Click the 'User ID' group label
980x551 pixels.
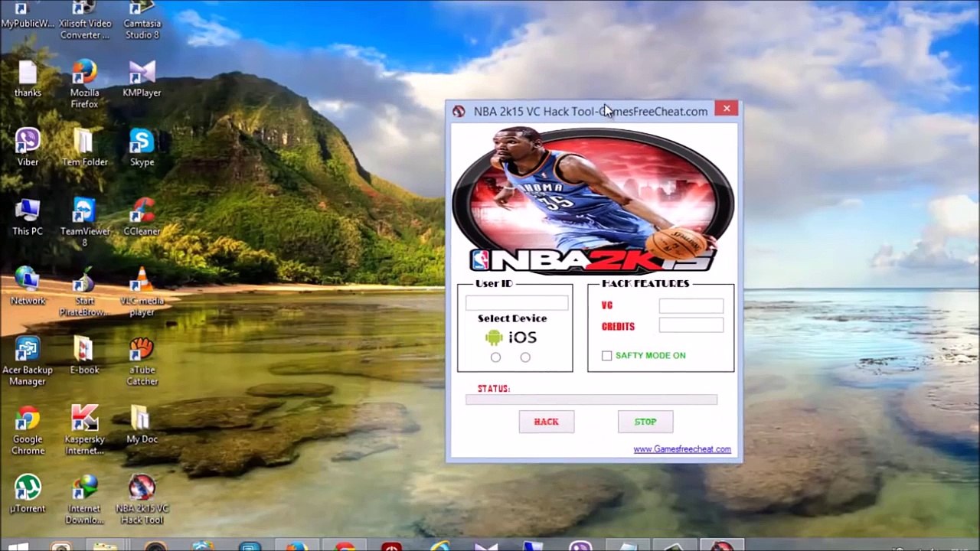pos(494,283)
